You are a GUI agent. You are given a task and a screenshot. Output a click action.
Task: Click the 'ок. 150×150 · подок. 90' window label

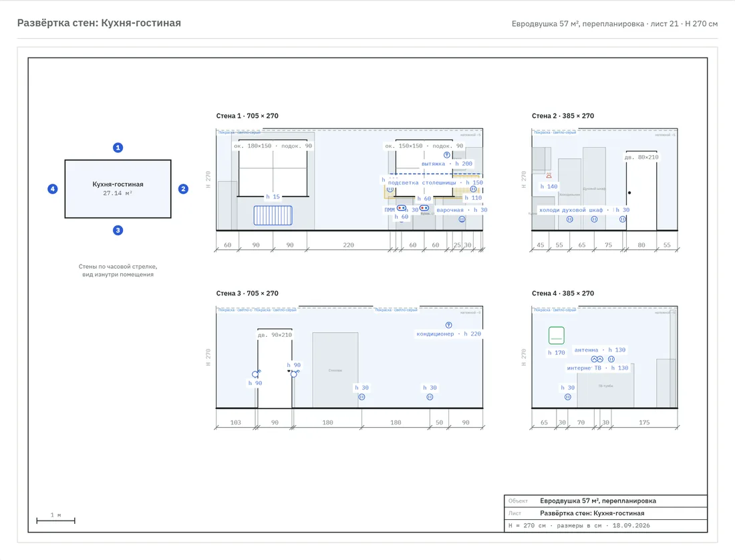424,146
